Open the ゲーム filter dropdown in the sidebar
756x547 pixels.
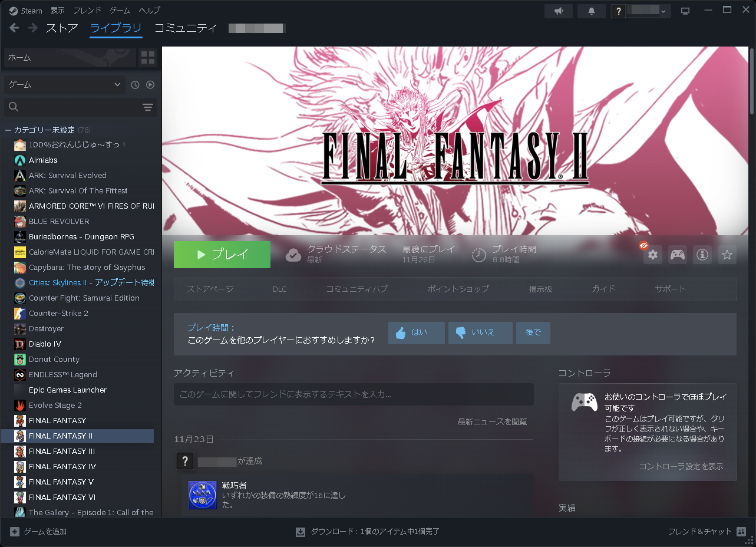point(64,84)
